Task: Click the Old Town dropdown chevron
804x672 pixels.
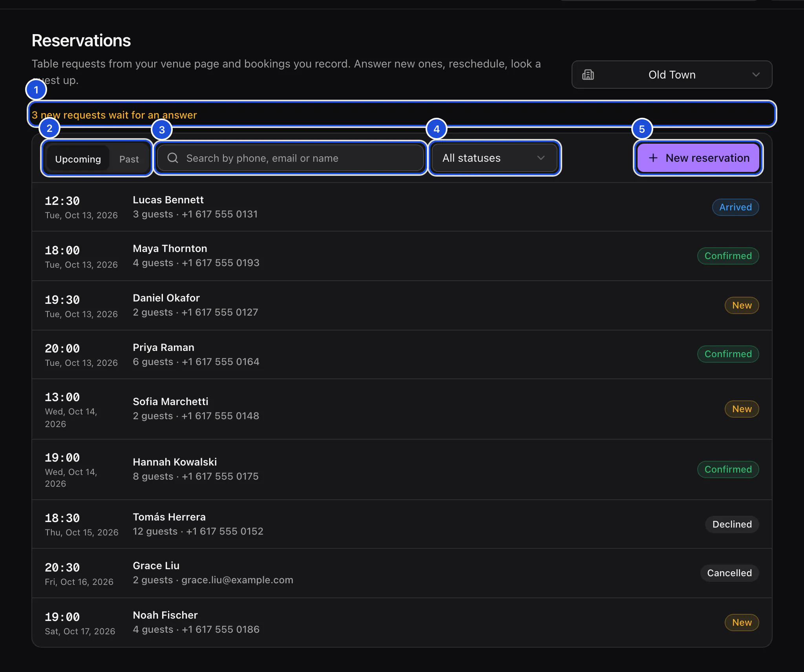Action: [x=756, y=75]
